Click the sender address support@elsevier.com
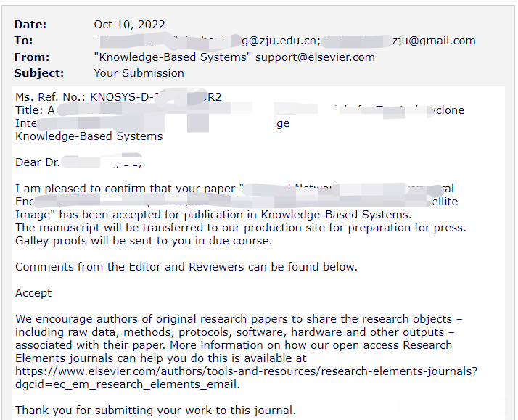 point(315,57)
